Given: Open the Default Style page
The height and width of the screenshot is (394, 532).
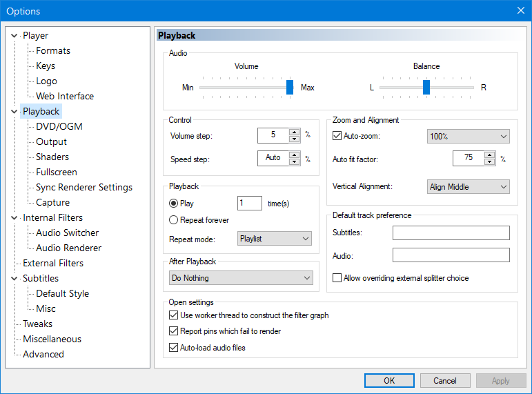Looking at the screenshot, I should point(62,293).
